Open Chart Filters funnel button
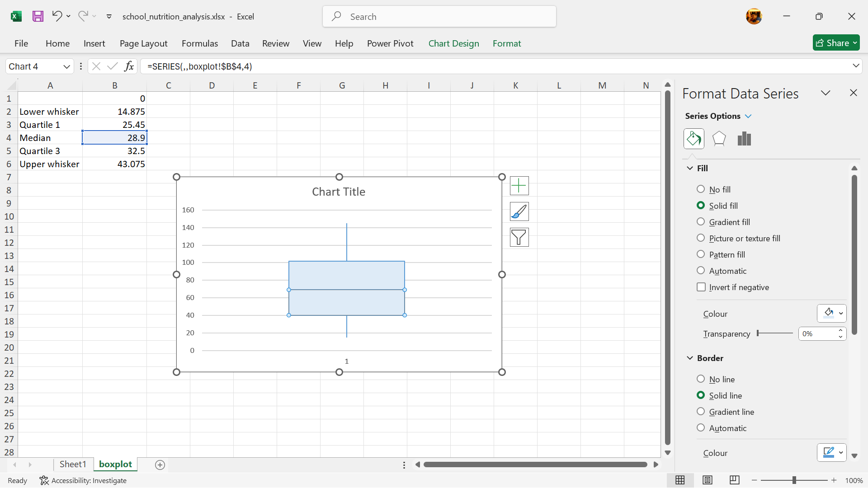 tap(519, 237)
